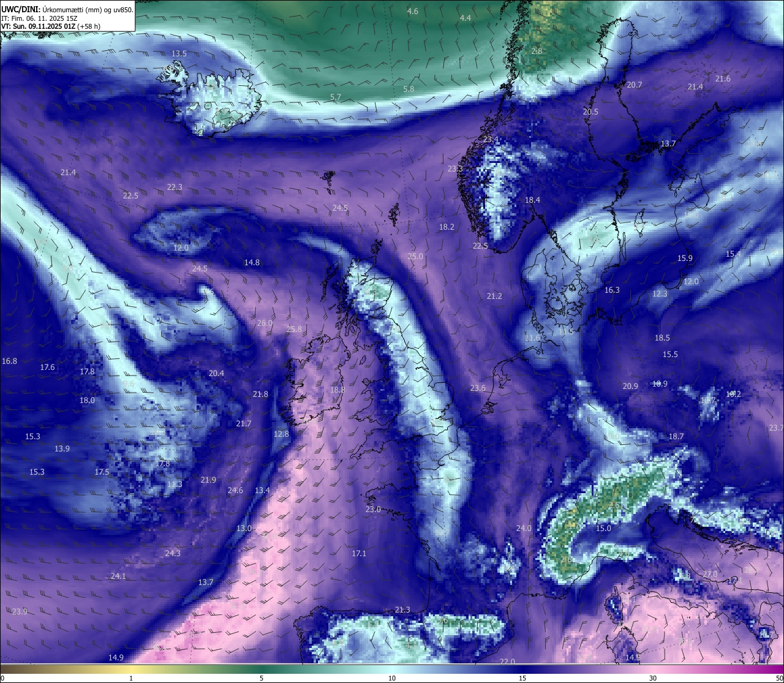
Task: Click the colour scale label '30'
Action: 653,678
